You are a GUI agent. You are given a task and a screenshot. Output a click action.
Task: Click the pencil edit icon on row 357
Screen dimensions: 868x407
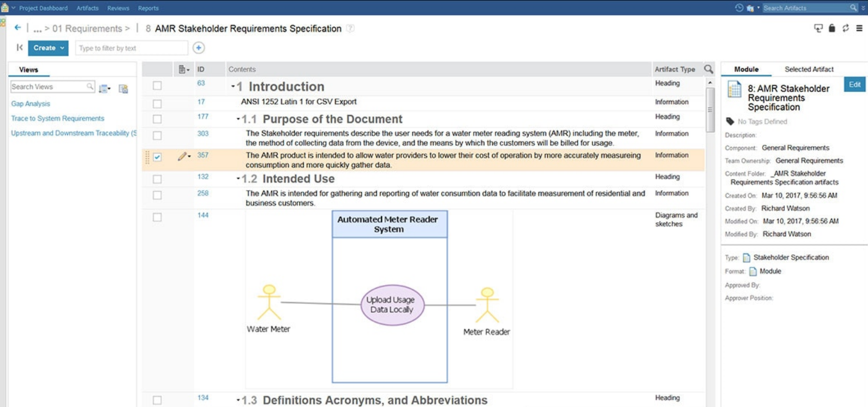tap(182, 156)
